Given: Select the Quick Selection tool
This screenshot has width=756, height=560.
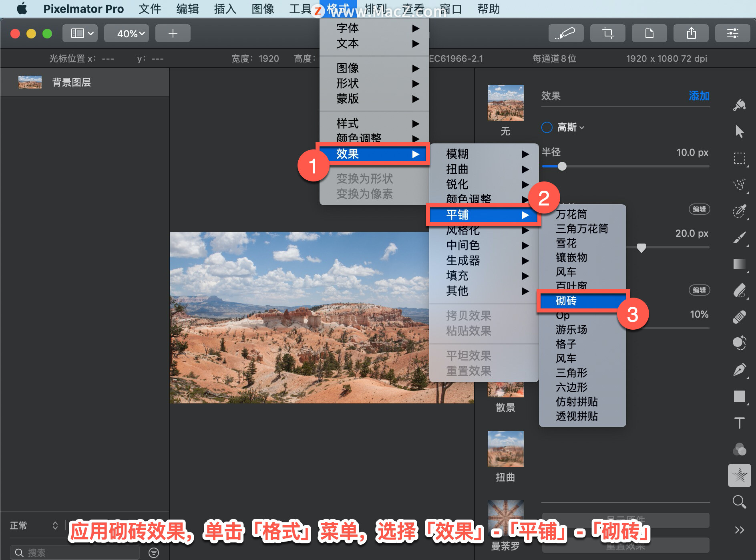Looking at the screenshot, I should coord(739,211).
